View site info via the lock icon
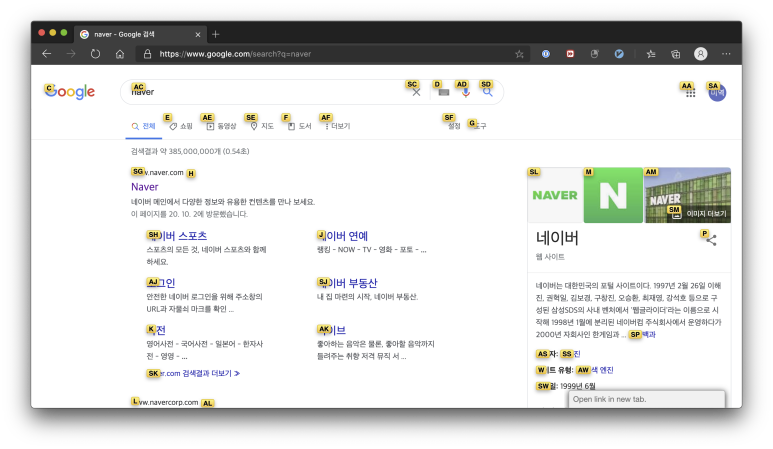The width and height of the screenshot is (773, 449). [x=147, y=54]
